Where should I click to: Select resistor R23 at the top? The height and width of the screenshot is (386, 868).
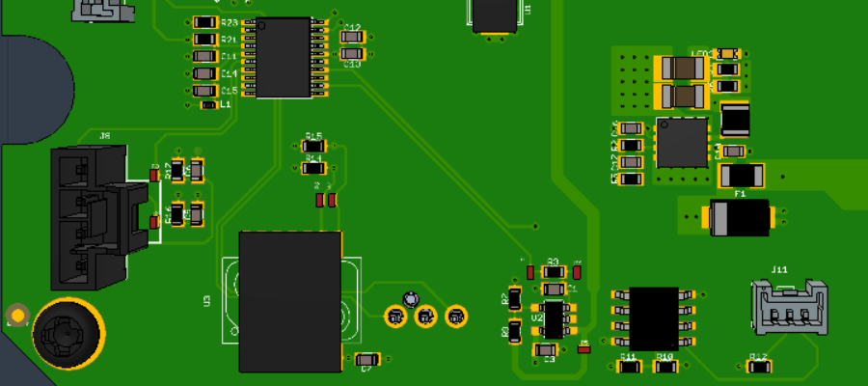[205, 22]
